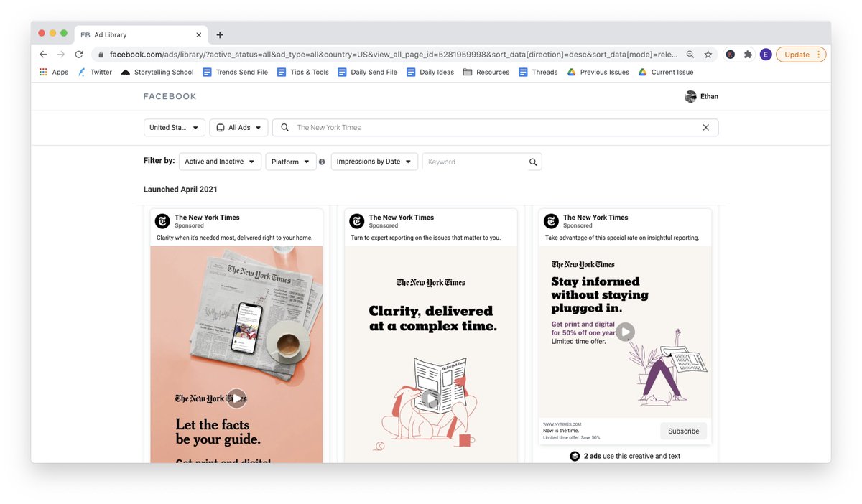862x504 pixels.
Task: Reload the page with refresh icon
Action: click(x=79, y=55)
